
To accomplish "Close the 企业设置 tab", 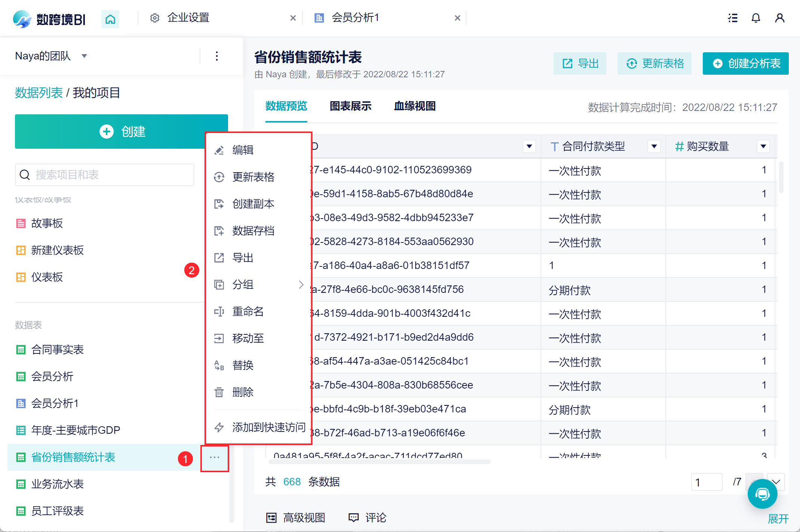I will point(293,18).
